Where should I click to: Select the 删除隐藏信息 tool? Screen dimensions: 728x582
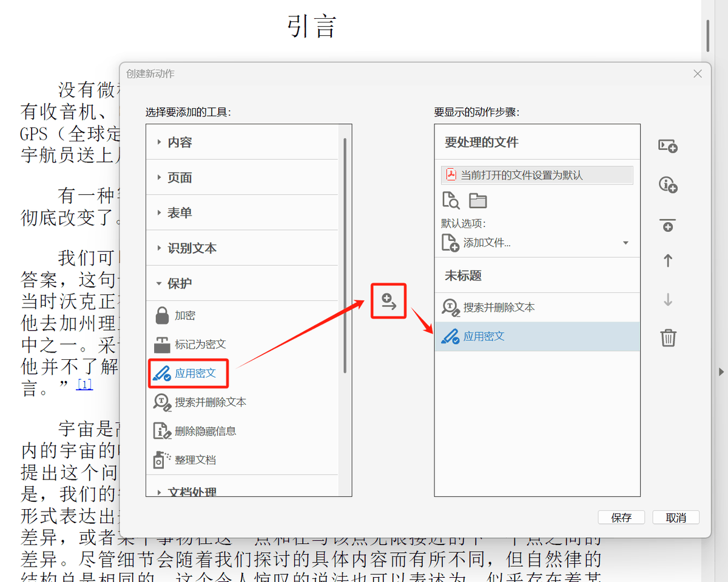coord(194,431)
